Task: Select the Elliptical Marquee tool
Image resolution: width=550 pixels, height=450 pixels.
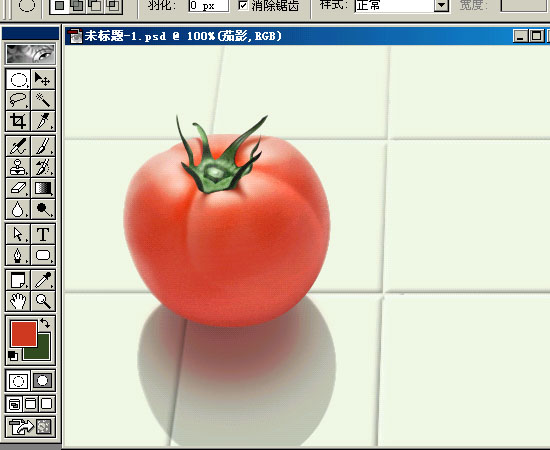Action: click(18, 79)
